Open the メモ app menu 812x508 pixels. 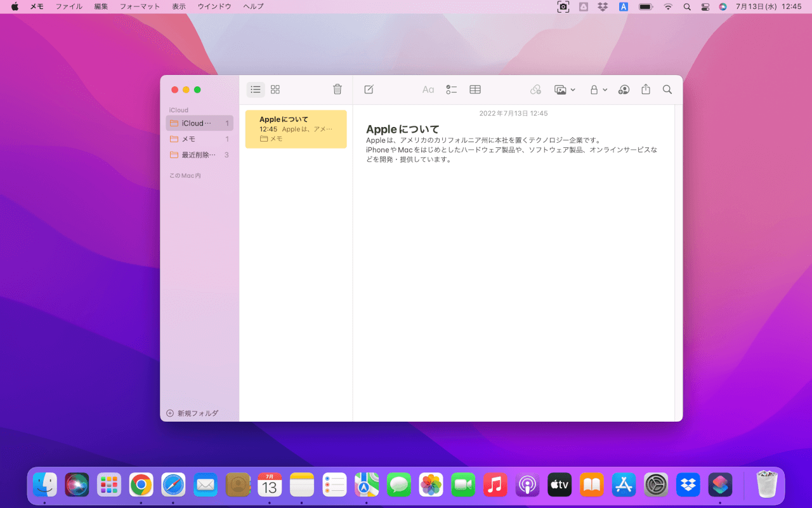(37, 6)
